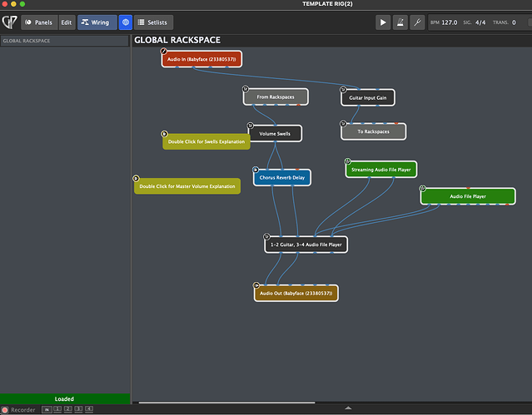Open the global rackspace globe icon
Screen dimensions: 532x415
pos(125,22)
